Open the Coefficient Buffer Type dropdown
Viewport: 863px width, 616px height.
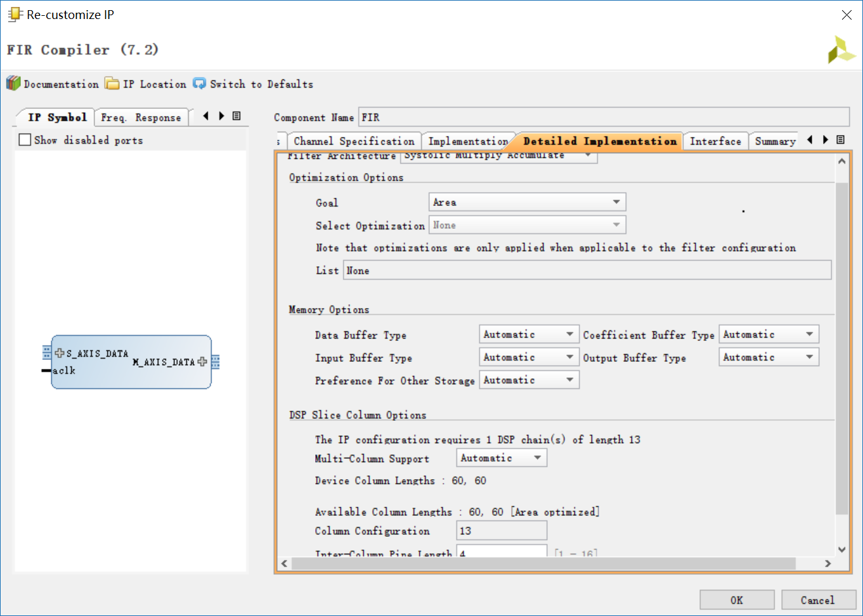(769, 335)
